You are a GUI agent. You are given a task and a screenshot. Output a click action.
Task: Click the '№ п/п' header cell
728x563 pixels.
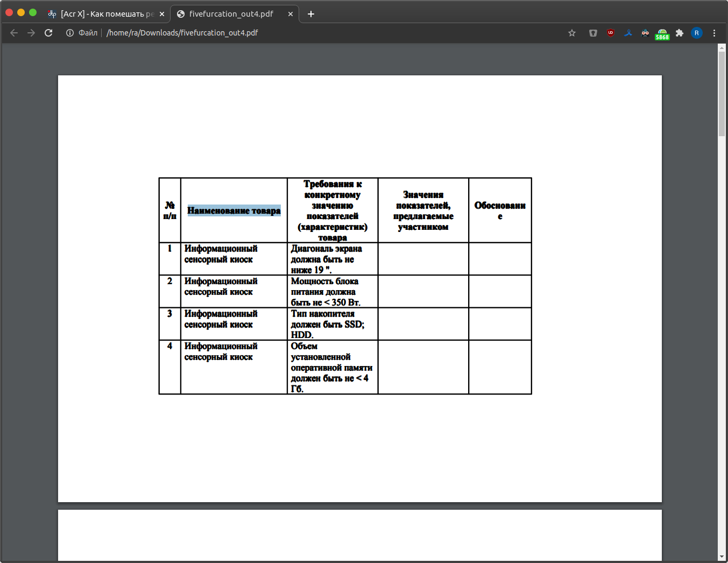170,210
